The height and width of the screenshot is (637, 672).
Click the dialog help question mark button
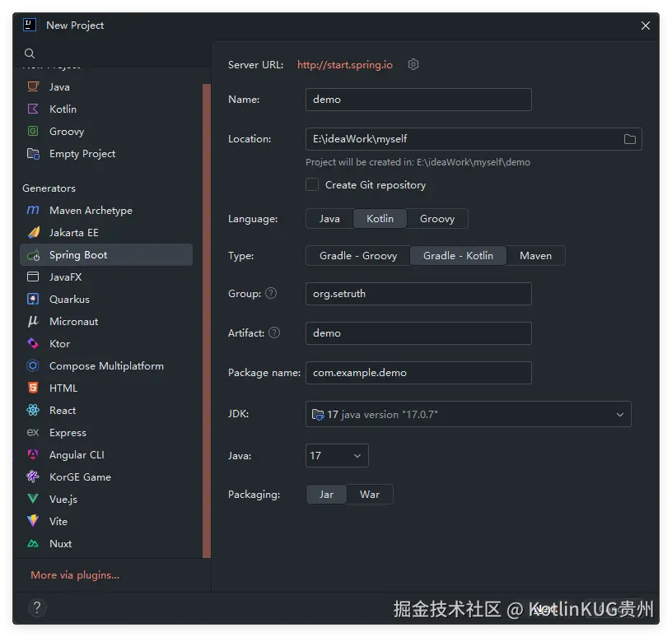[37, 607]
